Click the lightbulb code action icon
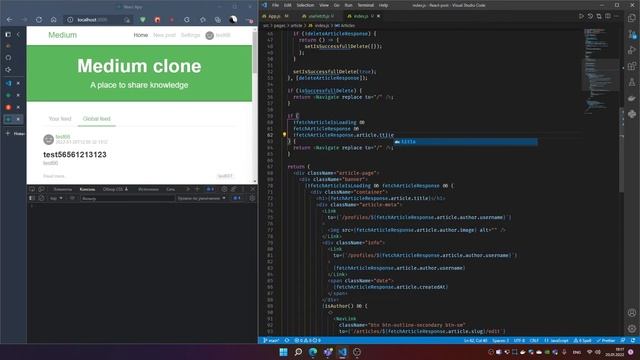 pos(284,134)
